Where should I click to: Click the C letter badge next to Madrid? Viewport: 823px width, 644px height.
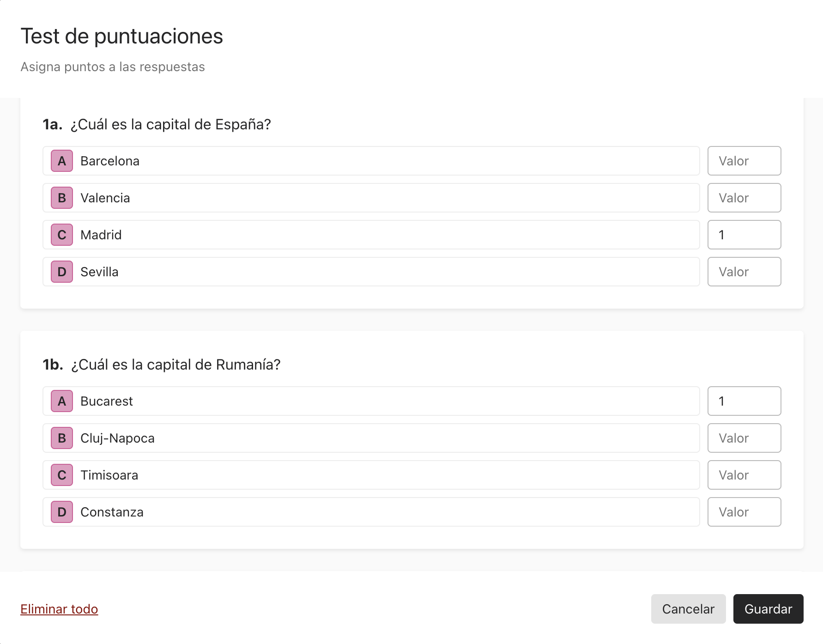click(x=62, y=235)
